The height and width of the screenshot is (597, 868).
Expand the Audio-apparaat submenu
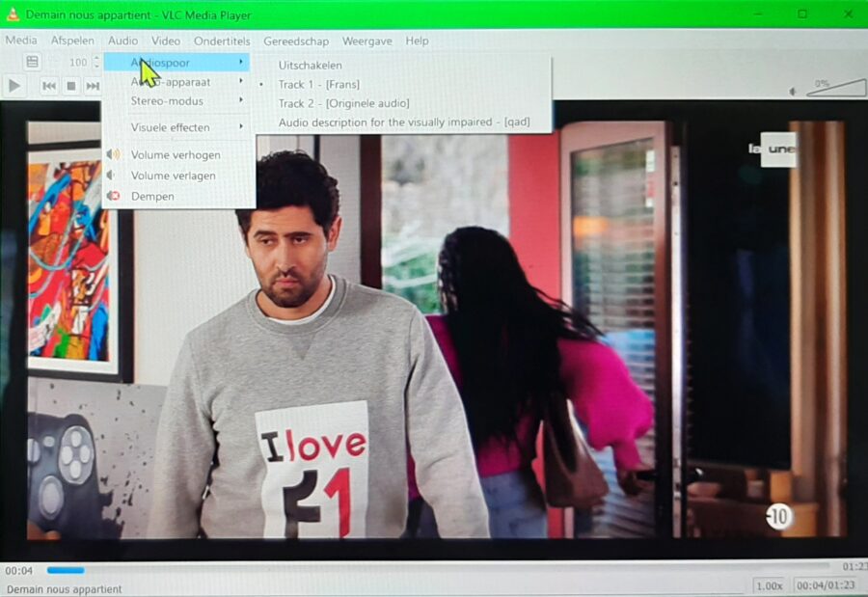point(171,83)
